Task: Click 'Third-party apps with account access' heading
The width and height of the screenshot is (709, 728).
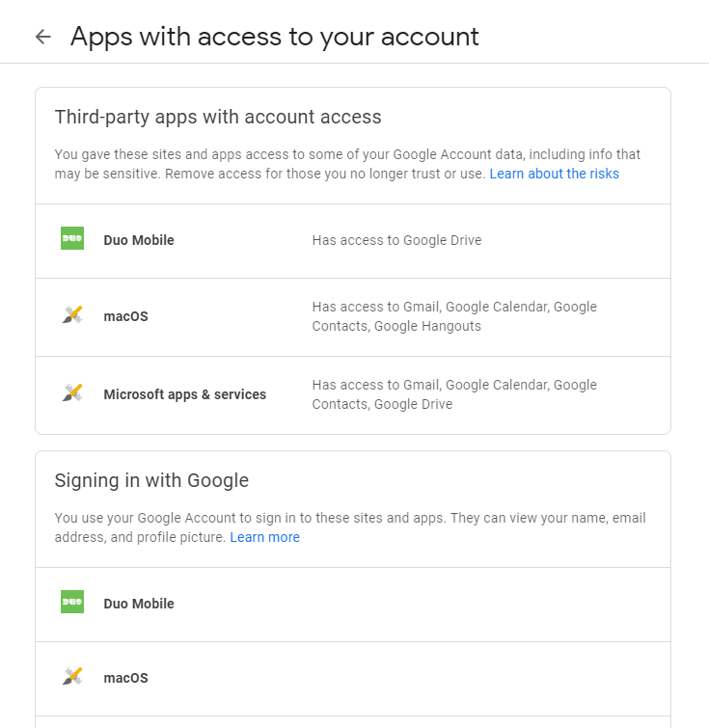Action: [218, 117]
